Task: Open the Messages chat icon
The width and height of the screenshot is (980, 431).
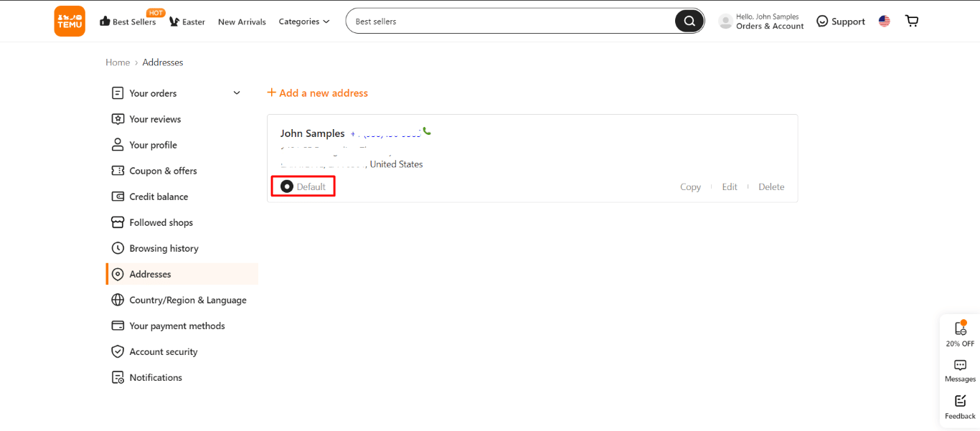Action: pyautogui.click(x=960, y=365)
